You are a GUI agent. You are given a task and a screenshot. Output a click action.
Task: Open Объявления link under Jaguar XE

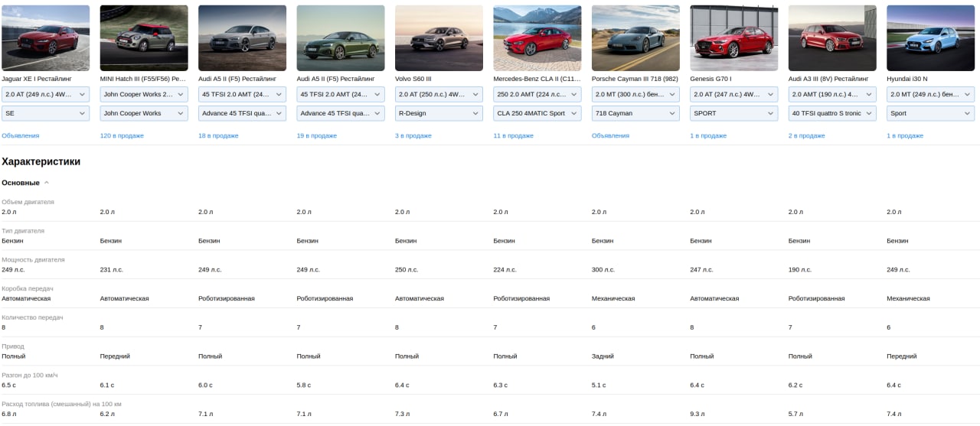tap(21, 135)
